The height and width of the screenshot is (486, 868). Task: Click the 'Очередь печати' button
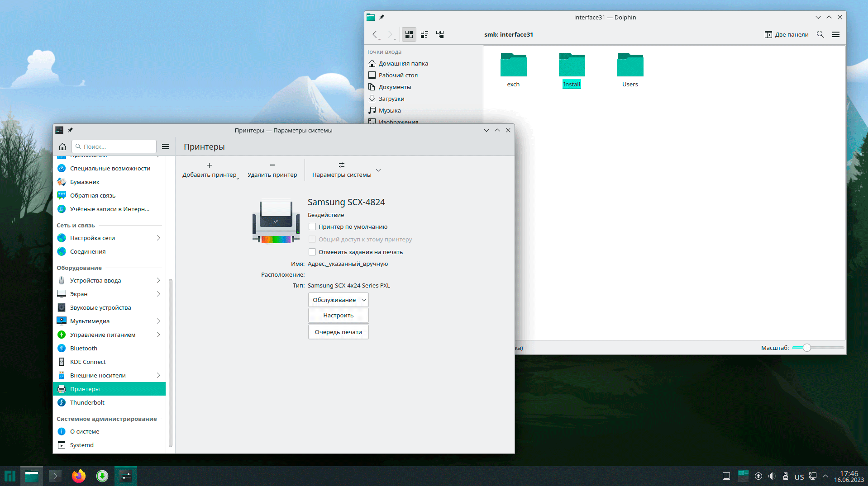(x=338, y=332)
